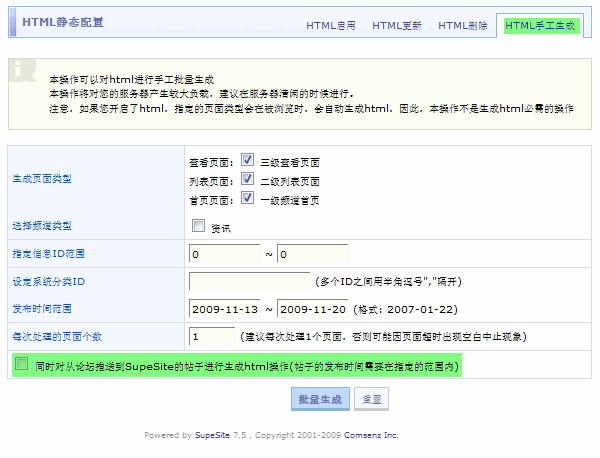This screenshot has height=458, width=600.
Task: Enable the 资讯 channel type checkbox
Action: 198,226
